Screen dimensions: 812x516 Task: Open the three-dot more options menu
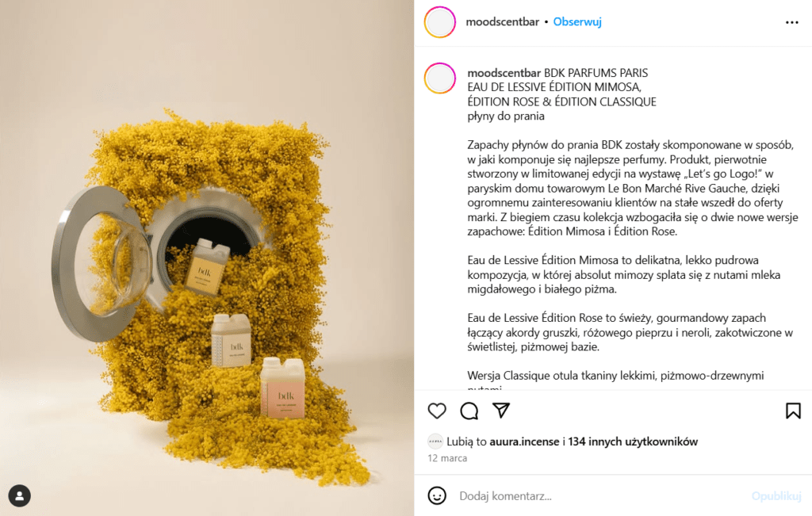click(x=792, y=22)
